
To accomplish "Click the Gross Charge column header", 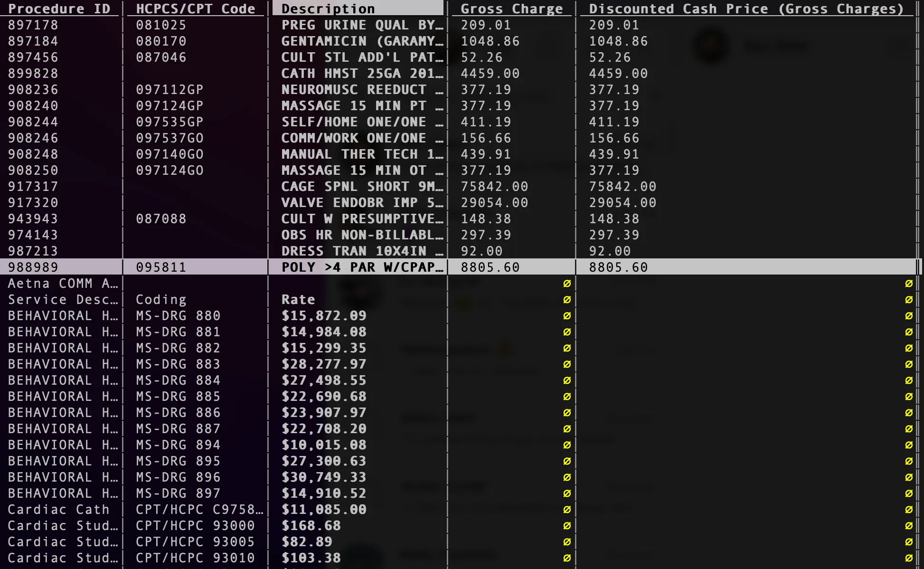I will click(511, 9).
